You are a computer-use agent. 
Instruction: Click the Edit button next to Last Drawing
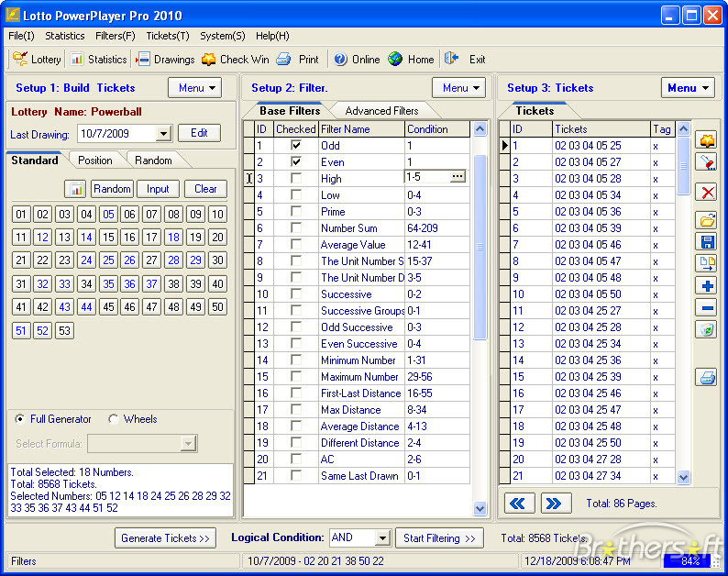coord(199,133)
